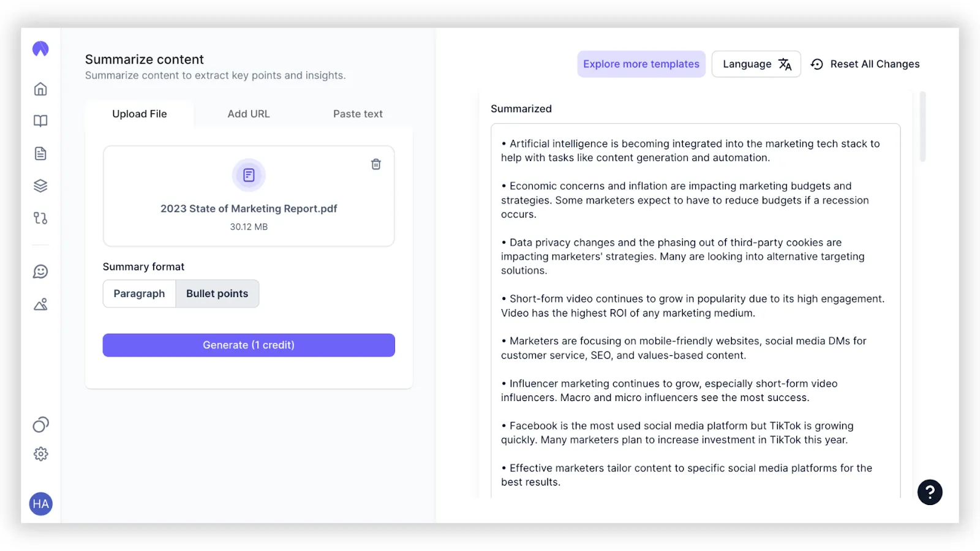This screenshot has height=551, width=980.
Task: Open the Home icon in sidebar
Action: (x=40, y=89)
